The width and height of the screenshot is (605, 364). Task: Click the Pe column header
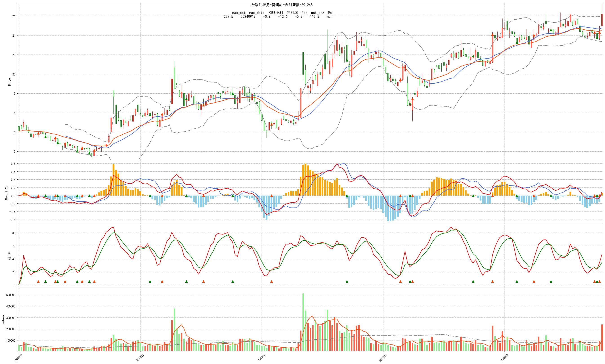click(330, 13)
